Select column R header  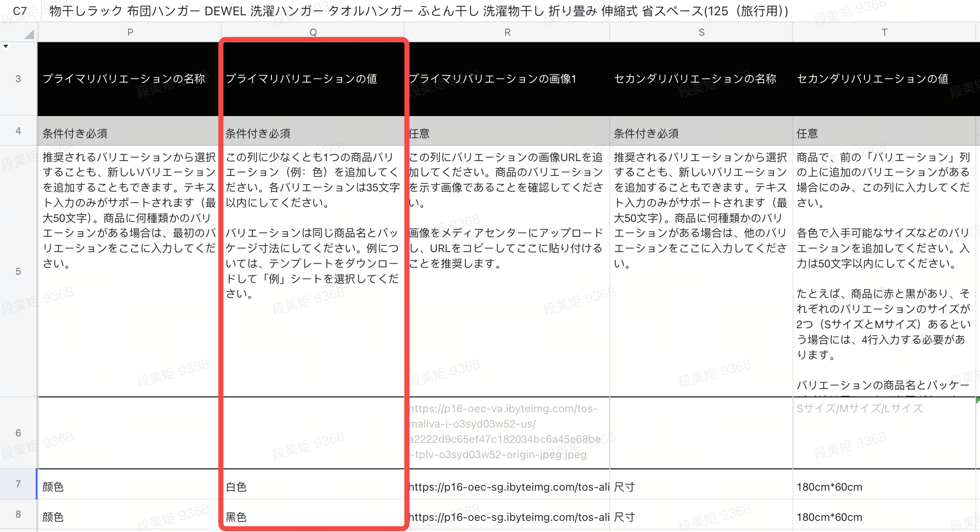[x=507, y=32]
